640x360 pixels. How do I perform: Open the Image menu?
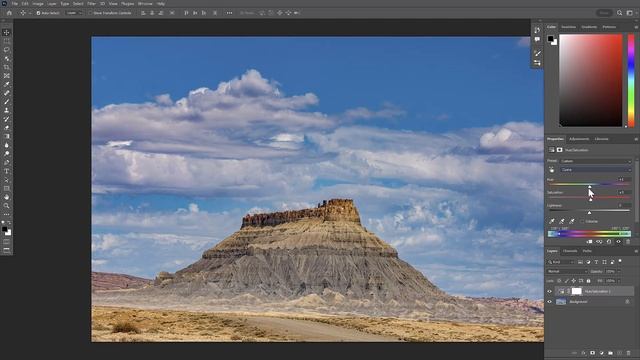[x=38, y=4]
